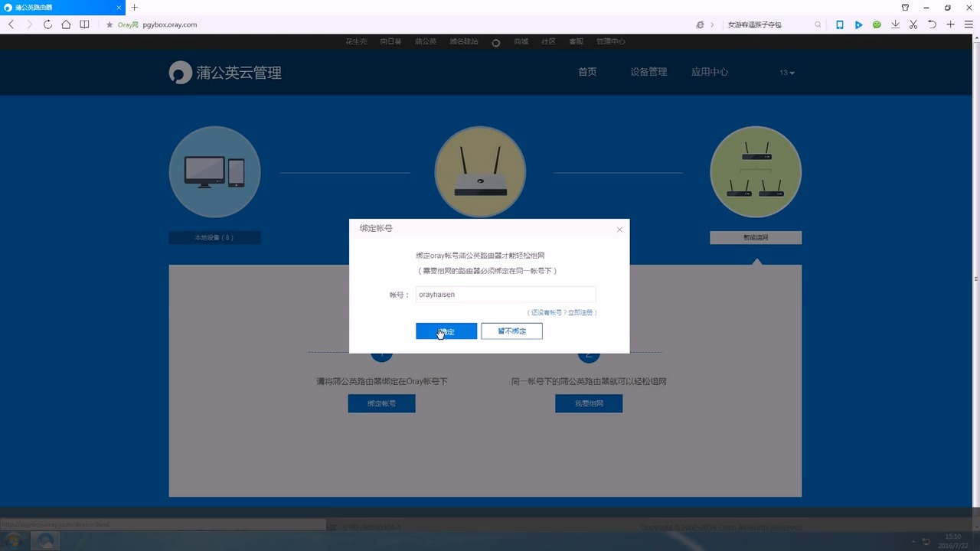Open 域名建站 in the top bar
The height and width of the screenshot is (551, 980).
coord(464,41)
